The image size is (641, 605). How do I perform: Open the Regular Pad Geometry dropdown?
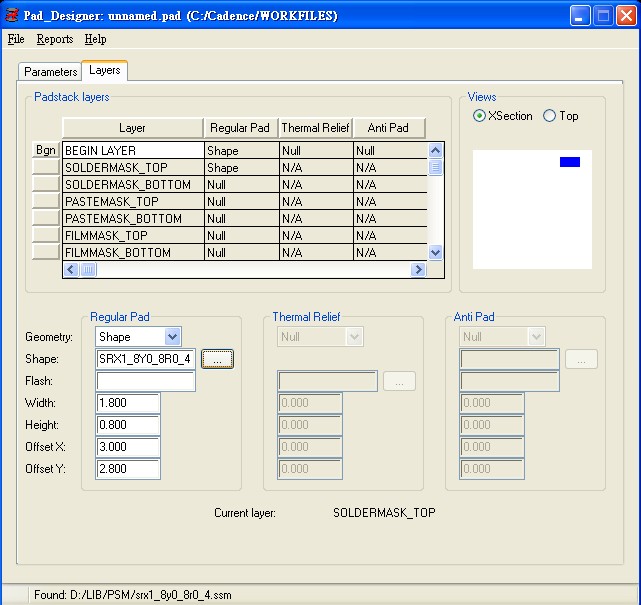(172, 337)
